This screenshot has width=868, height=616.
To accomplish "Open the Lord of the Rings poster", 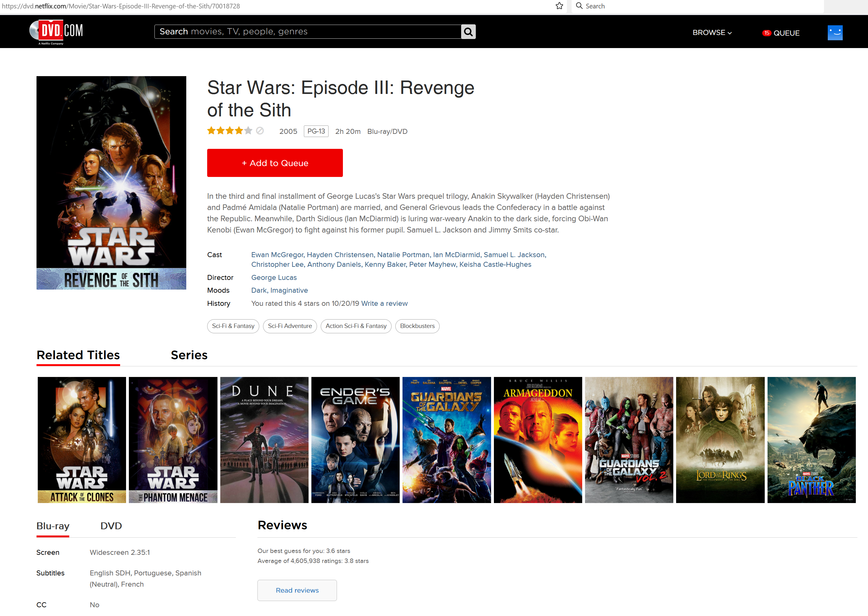I will click(720, 440).
